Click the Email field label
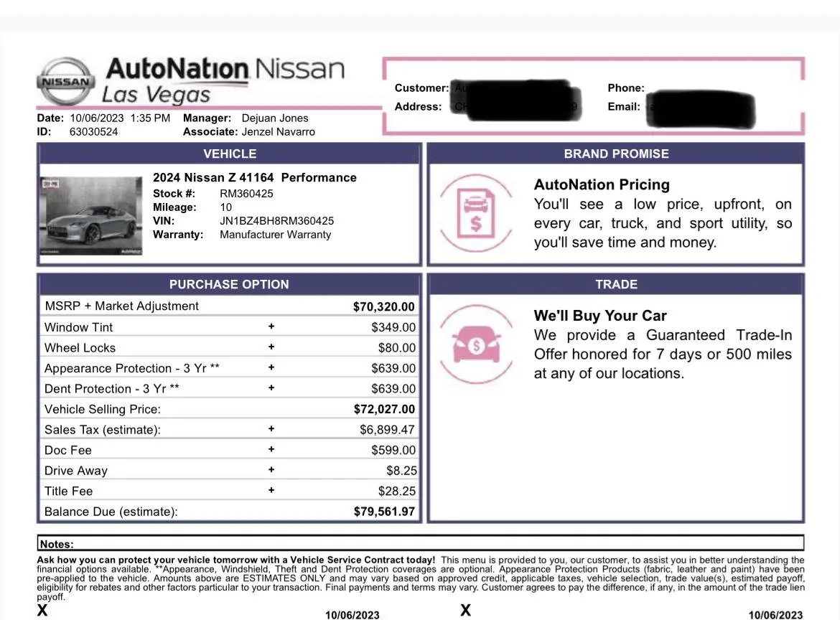Image resolution: width=840 pixels, height=620 pixels. 624,106
